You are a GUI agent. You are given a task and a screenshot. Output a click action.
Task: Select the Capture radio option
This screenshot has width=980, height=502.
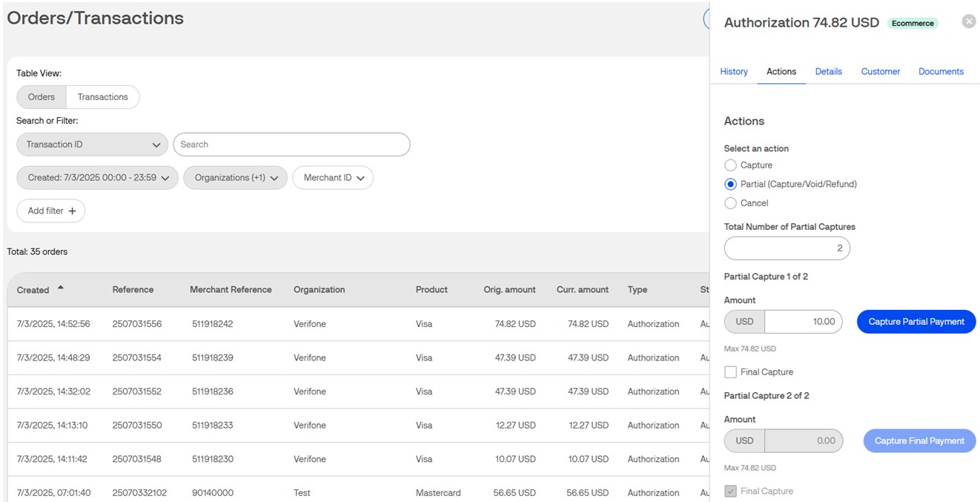(x=730, y=165)
